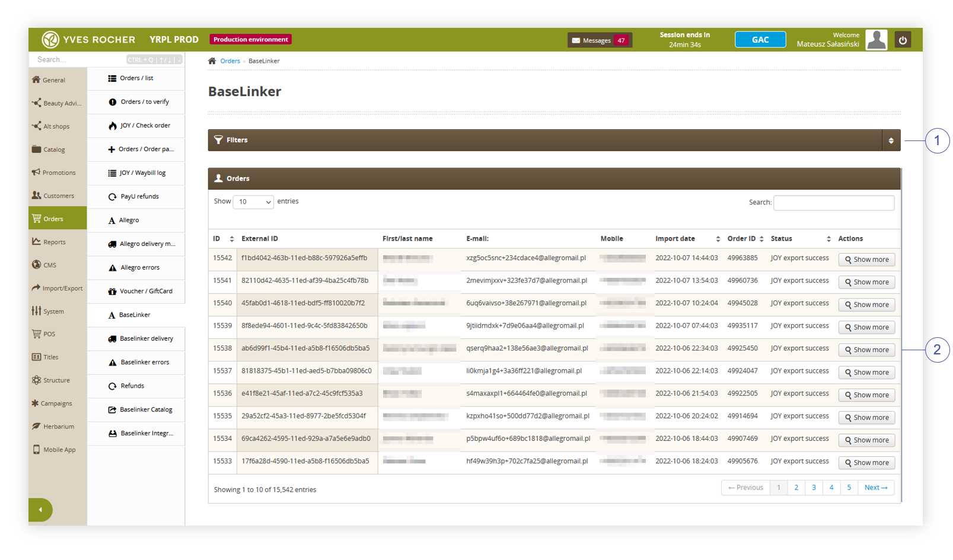Viewport: 953px width, 560px height.
Task: Show more for order 15533
Action: coord(866,463)
